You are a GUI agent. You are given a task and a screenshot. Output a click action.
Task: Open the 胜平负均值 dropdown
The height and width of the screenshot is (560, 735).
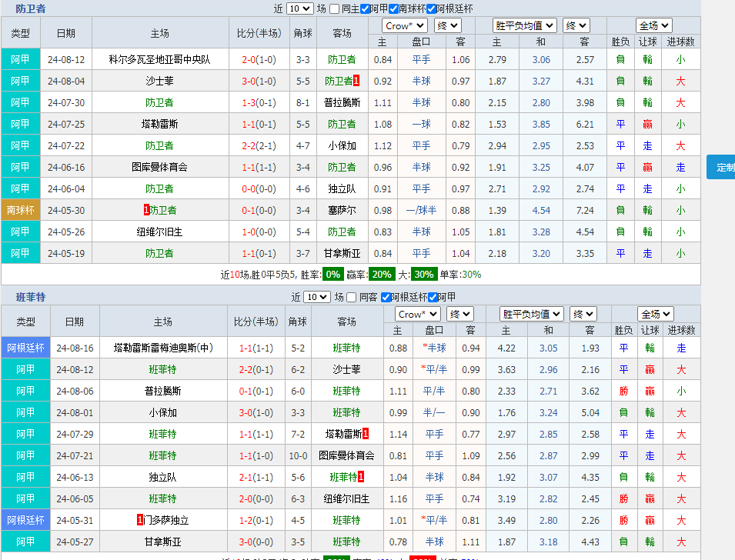pos(524,25)
